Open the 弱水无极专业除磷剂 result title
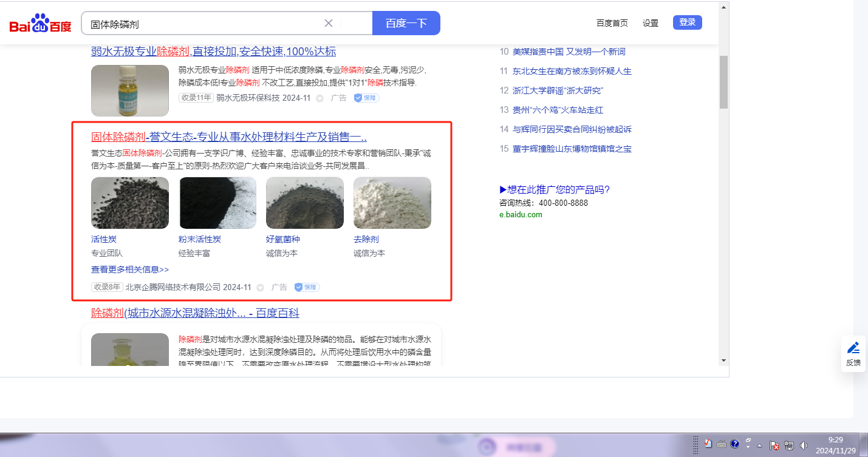The image size is (868, 457). point(213,52)
